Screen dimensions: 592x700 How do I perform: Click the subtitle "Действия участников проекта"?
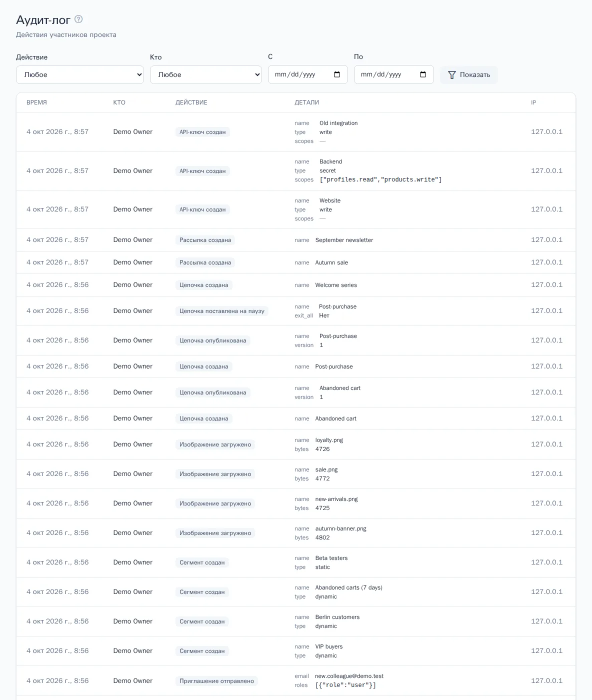coord(66,34)
